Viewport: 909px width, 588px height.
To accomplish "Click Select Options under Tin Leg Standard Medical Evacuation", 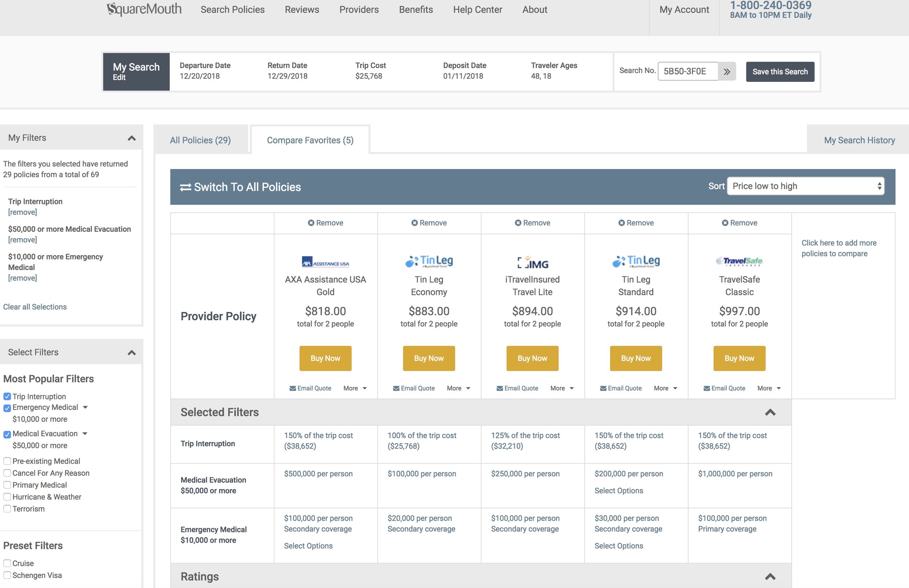I will point(618,491).
